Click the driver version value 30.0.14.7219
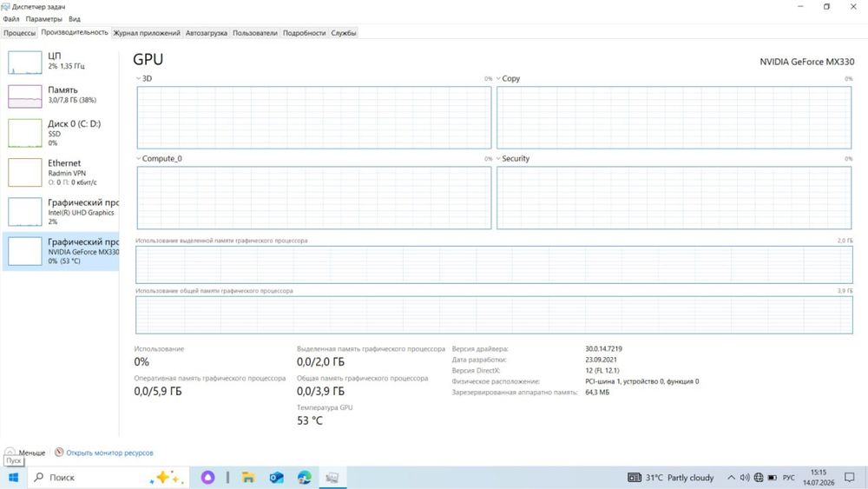The image size is (868, 489). (603, 349)
